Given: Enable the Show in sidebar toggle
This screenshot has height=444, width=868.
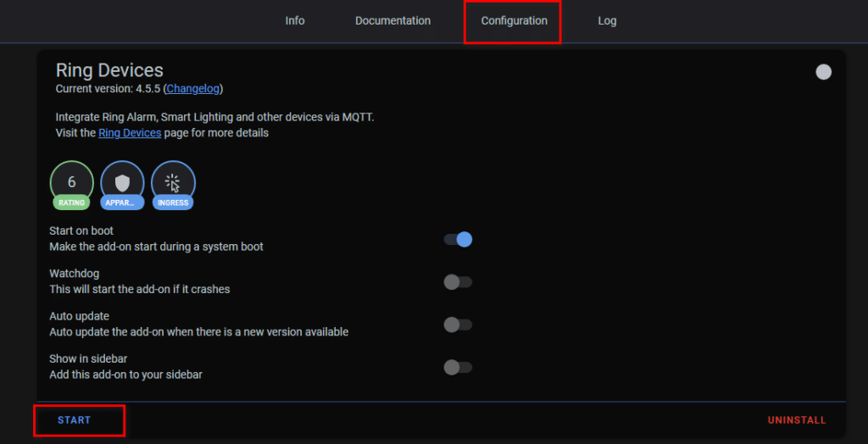Looking at the screenshot, I should tap(458, 367).
